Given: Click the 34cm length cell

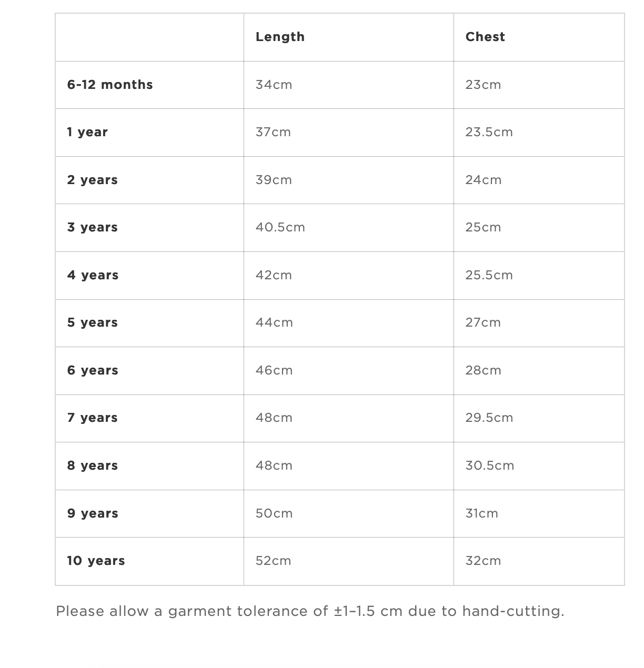Looking at the screenshot, I should 274,85.
